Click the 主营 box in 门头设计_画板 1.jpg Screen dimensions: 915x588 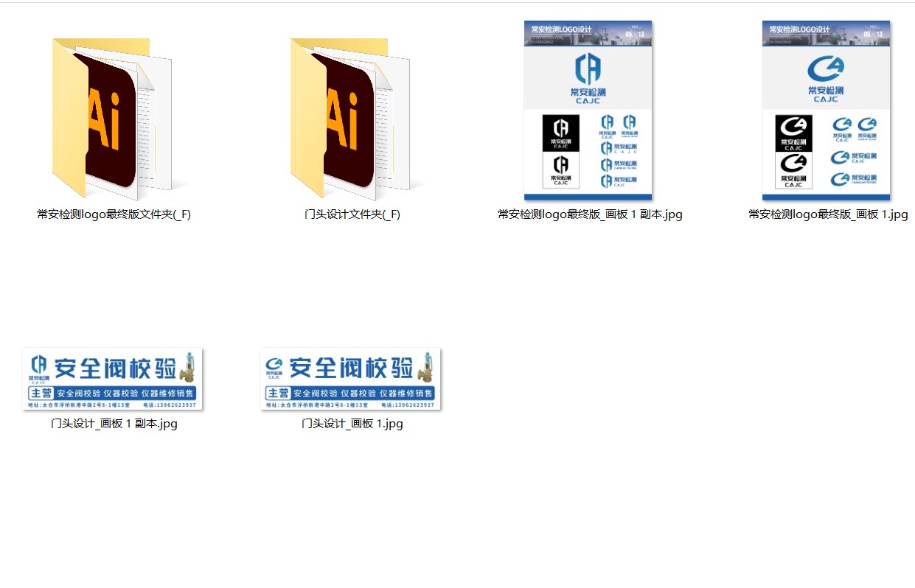[x=278, y=393]
